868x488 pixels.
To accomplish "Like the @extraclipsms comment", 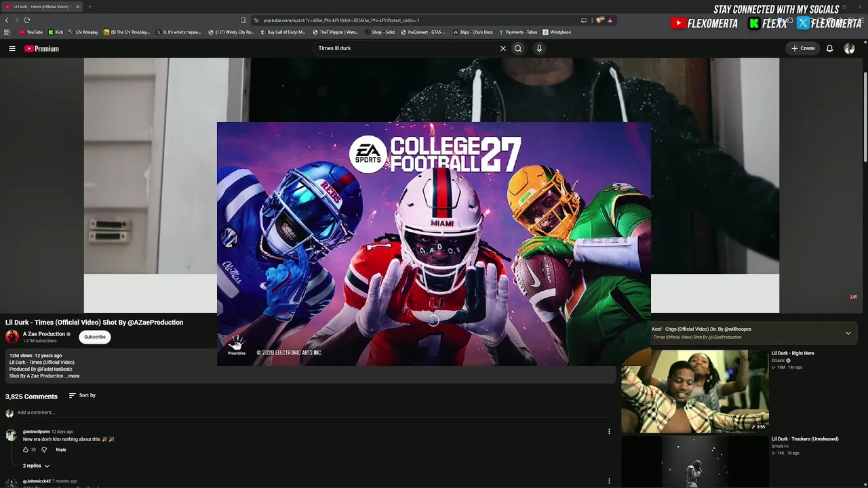I will pos(26,449).
